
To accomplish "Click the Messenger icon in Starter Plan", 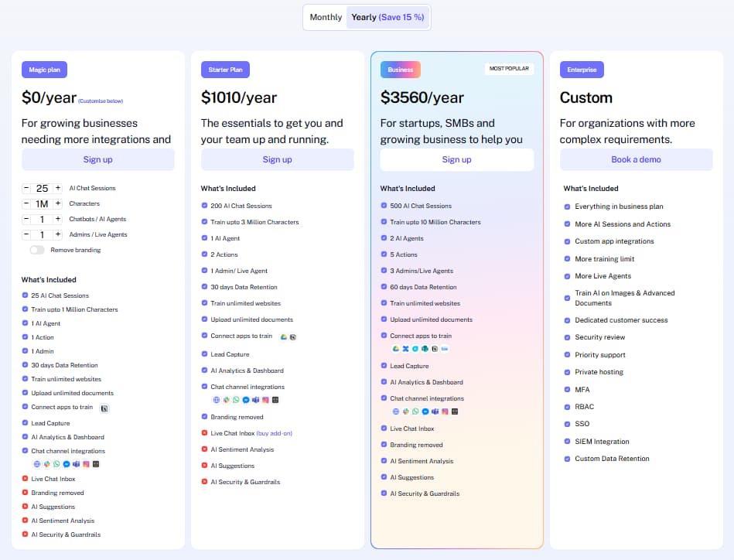I will pyautogui.click(x=246, y=400).
